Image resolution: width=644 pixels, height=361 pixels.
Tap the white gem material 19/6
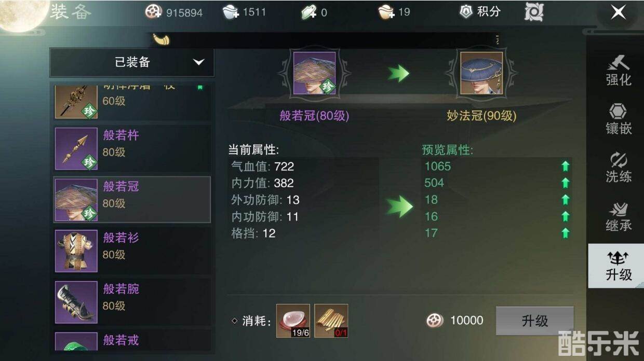(293, 321)
